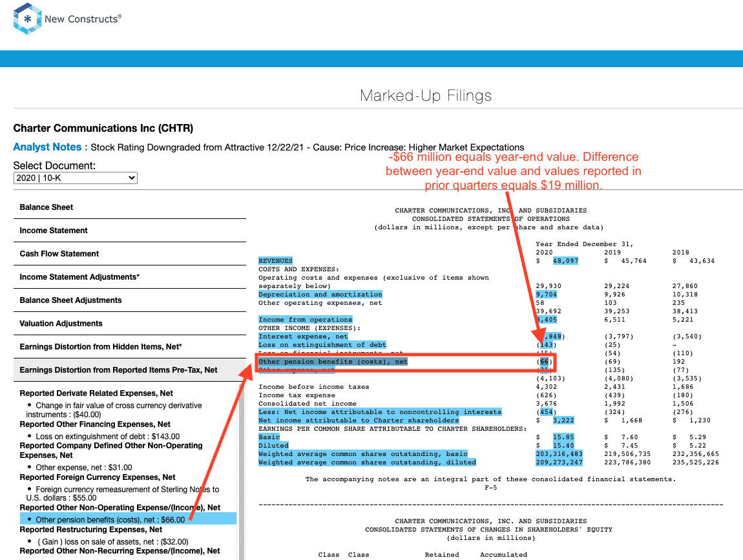Click the left panel vertical scrollbar
Screen dimensions: 743x560
(242, 471)
